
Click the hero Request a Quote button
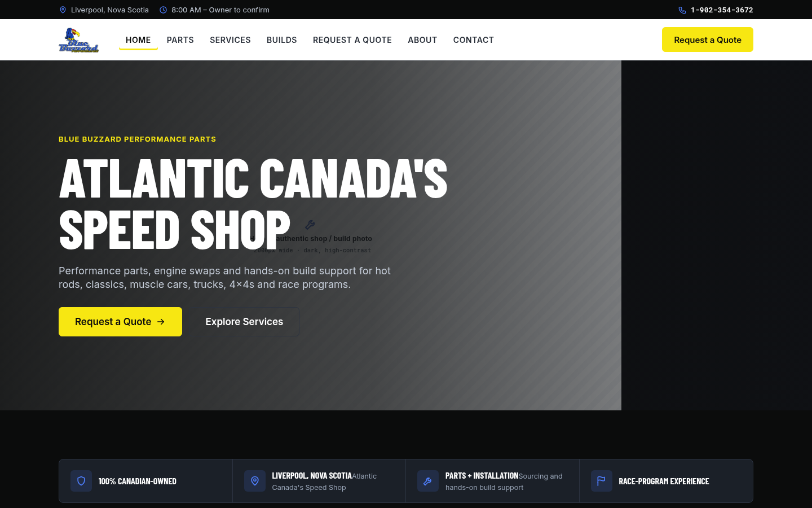120,322
